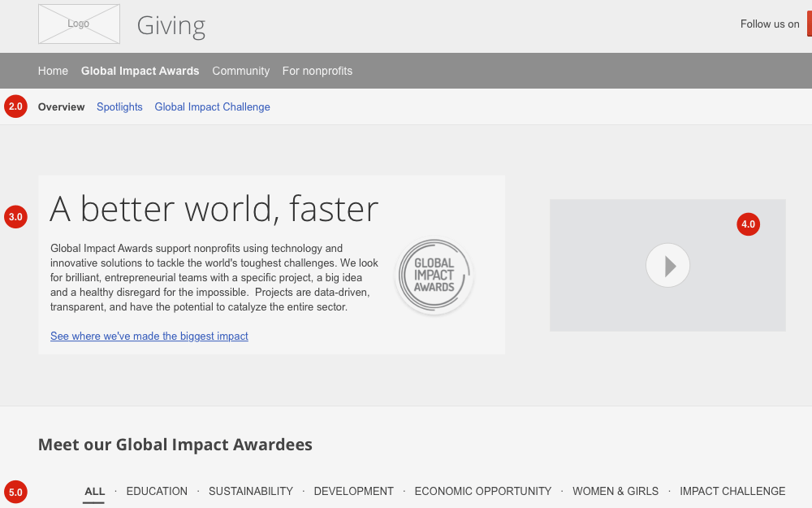Open the Global Impact Challenge link
The width and height of the screenshot is (812, 508).
(212, 106)
